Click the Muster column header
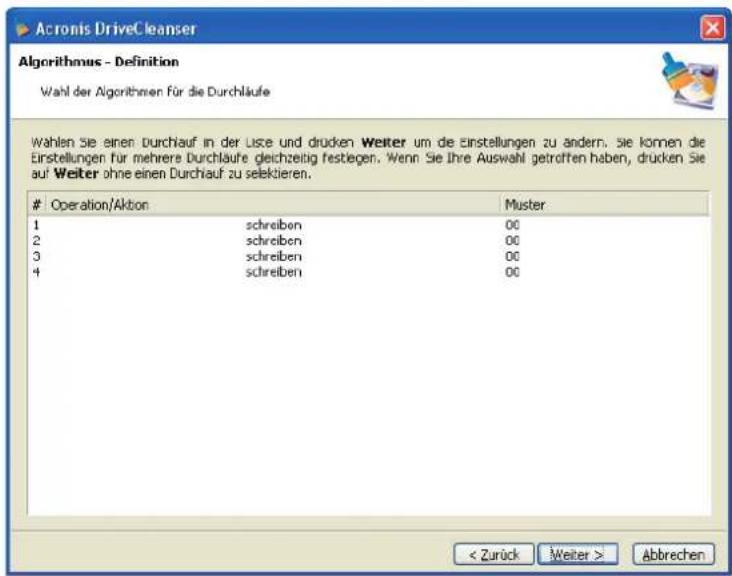 point(605,204)
